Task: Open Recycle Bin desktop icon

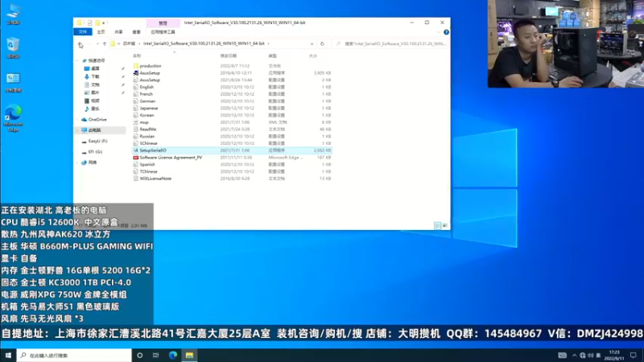Action: [x=13, y=48]
